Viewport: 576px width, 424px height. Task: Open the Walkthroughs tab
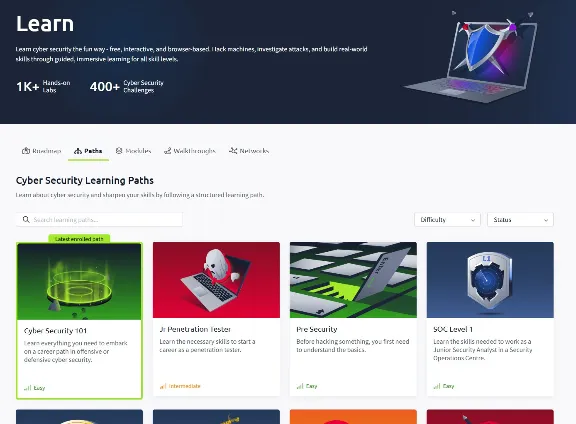[x=190, y=151]
